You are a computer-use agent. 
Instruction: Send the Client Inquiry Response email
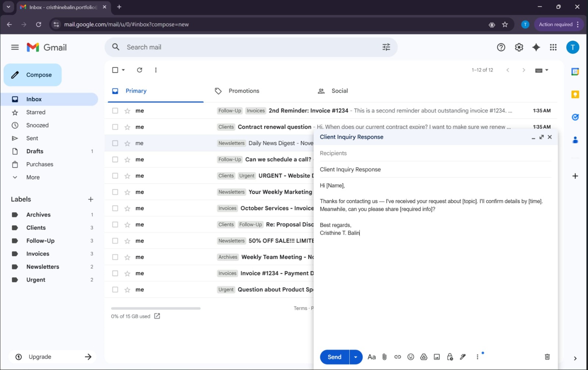[334, 357]
